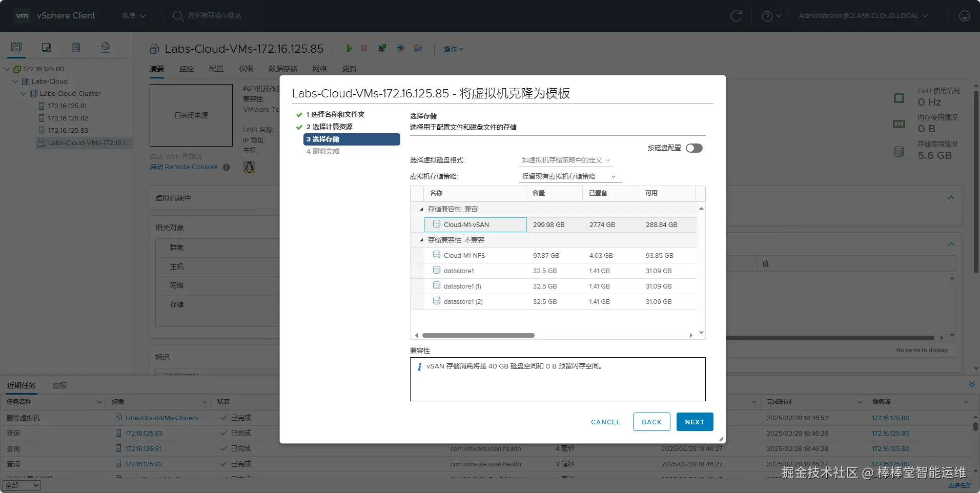Open the 全部 filter dropdown at bottom
980x493 pixels.
point(22,485)
